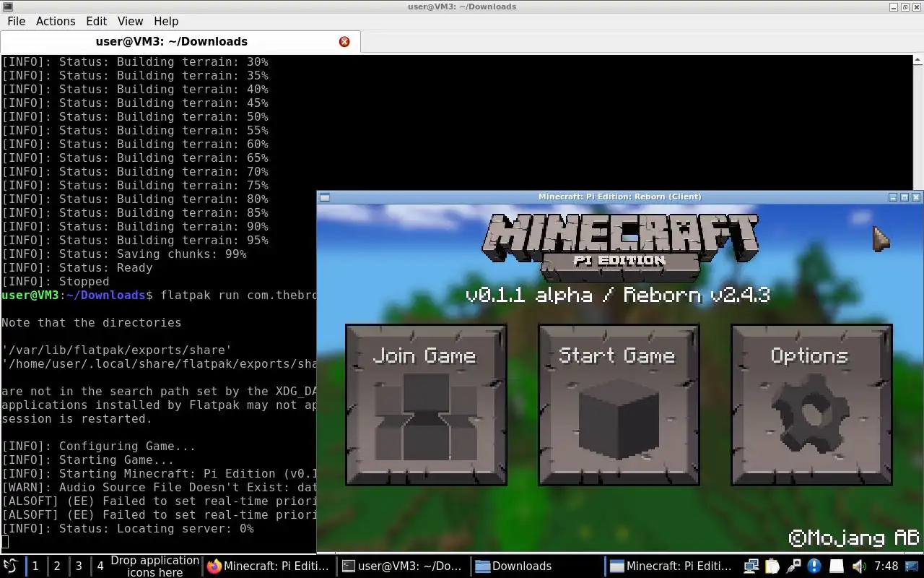Click the '[INFO]: Status: Ready' terminal line

pyautogui.click(x=77, y=267)
